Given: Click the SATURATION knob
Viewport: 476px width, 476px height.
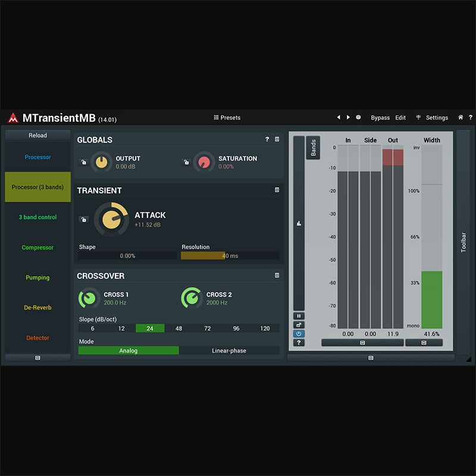Looking at the screenshot, I should tap(204, 162).
